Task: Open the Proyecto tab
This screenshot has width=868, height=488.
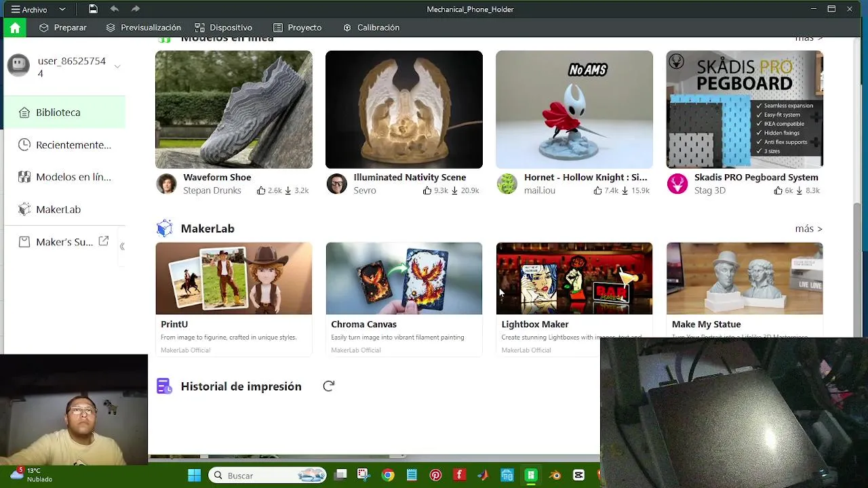Action: tap(297, 28)
